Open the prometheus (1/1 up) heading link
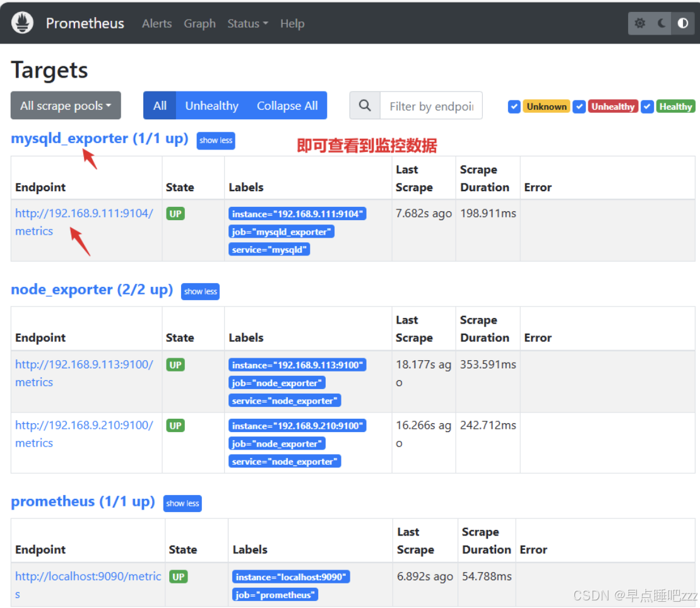Viewport: 700px width, 608px height. (x=83, y=501)
